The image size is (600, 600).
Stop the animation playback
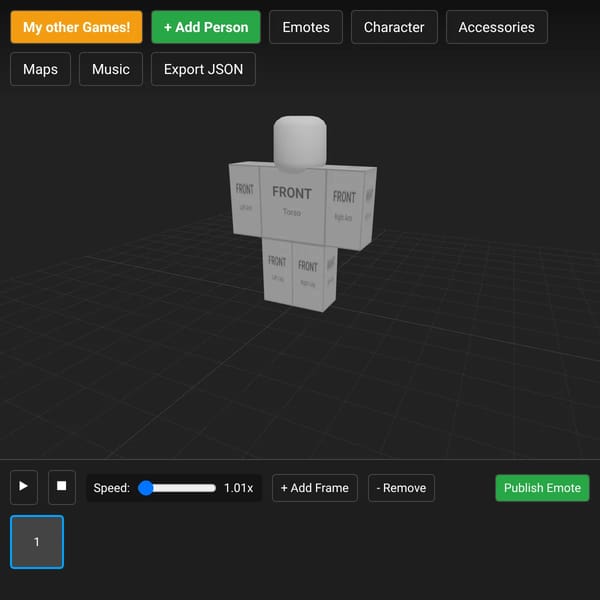[62, 487]
